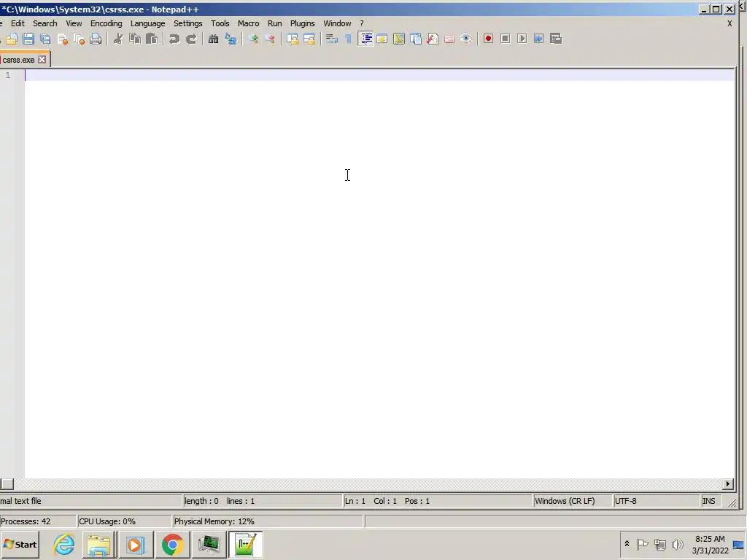Viewport: 747px width, 560px height.
Task: Open Internet Explorer from the taskbar
Action: (64, 544)
